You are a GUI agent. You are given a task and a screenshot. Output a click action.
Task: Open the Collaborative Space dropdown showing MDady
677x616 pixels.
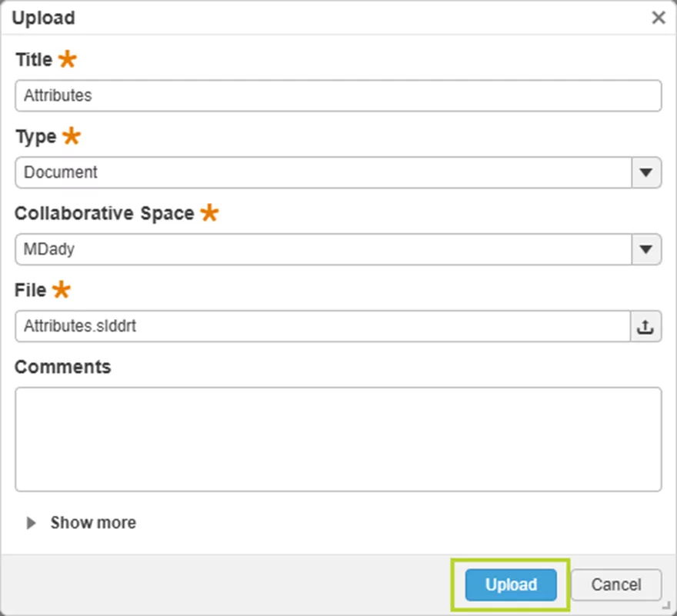point(645,249)
